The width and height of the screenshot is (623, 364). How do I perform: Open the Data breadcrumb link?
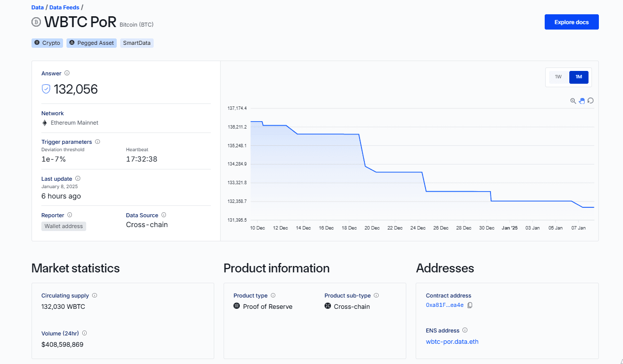click(37, 7)
